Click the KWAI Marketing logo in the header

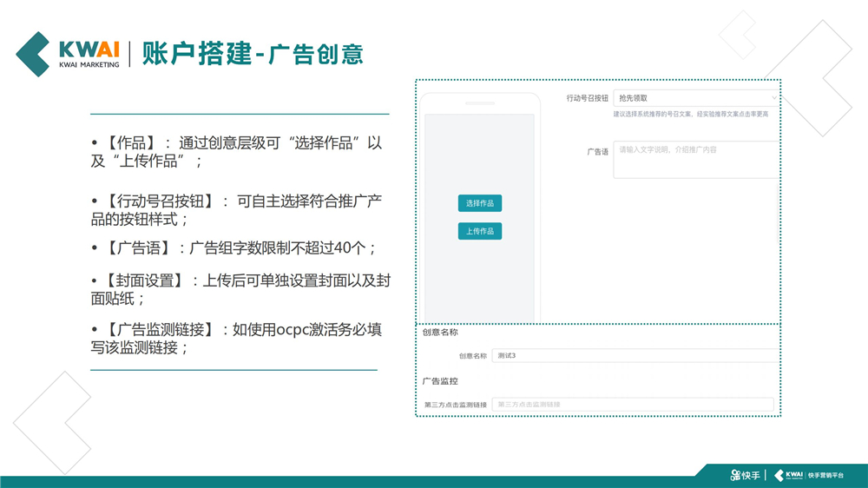pos(68,55)
